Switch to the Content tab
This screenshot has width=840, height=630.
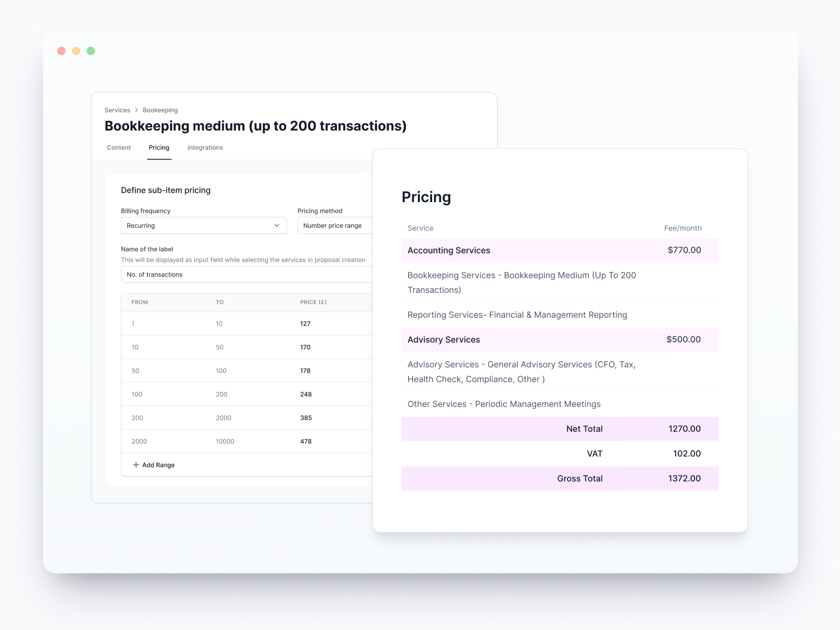click(x=119, y=148)
